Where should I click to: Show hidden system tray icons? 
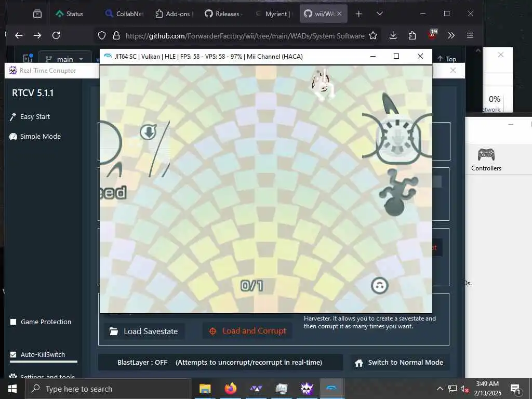(440, 389)
